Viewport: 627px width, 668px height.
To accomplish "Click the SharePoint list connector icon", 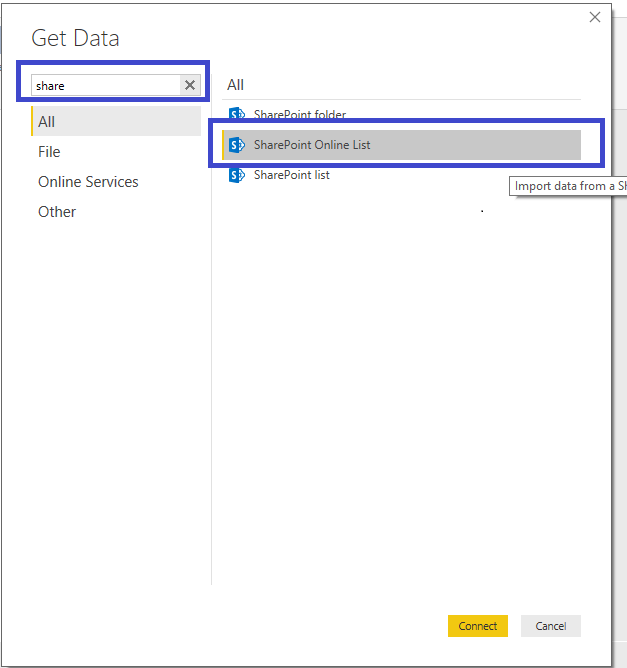I will (x=237, y=175).
